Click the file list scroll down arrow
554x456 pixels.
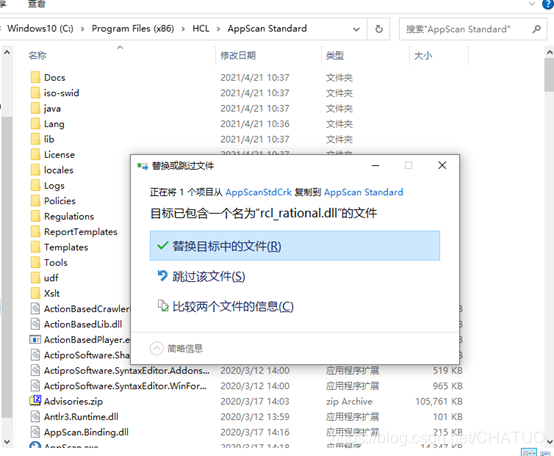549,442
